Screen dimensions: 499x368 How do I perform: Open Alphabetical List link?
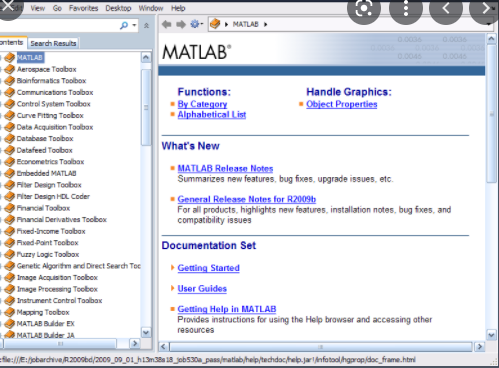click(x=212, y=115)
